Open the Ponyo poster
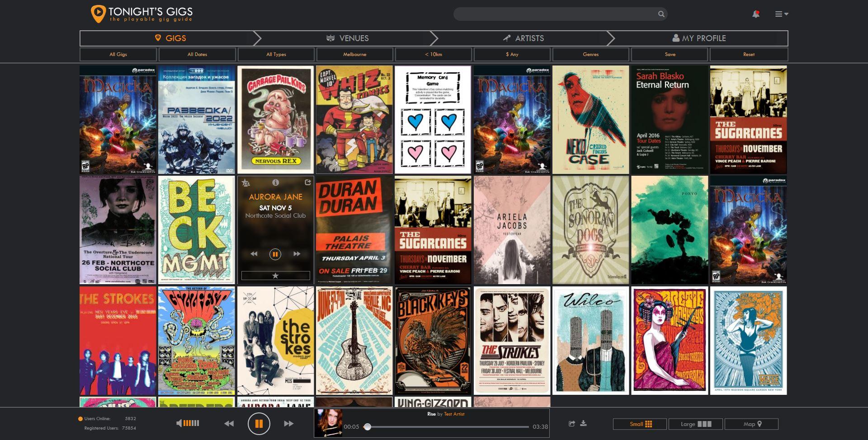868x440 pixels. pyautogui.click(x=670, y=230)
